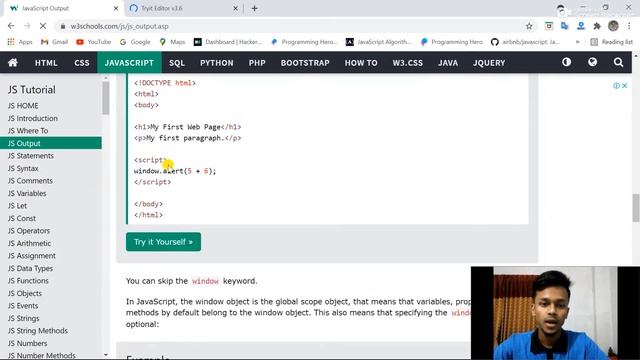This screenshot has width=640, height=360.
Task: Open the JavaScript Algorithms bookmark
Action: 379,42
